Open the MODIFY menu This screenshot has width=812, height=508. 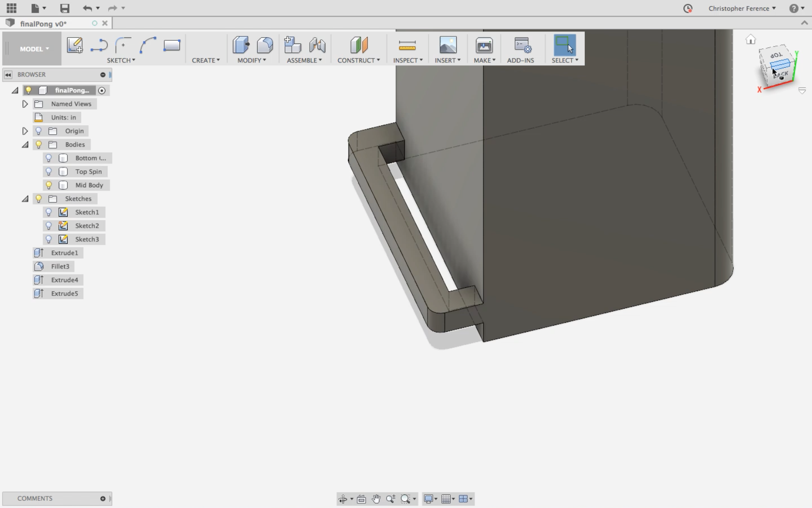point(252,60)
